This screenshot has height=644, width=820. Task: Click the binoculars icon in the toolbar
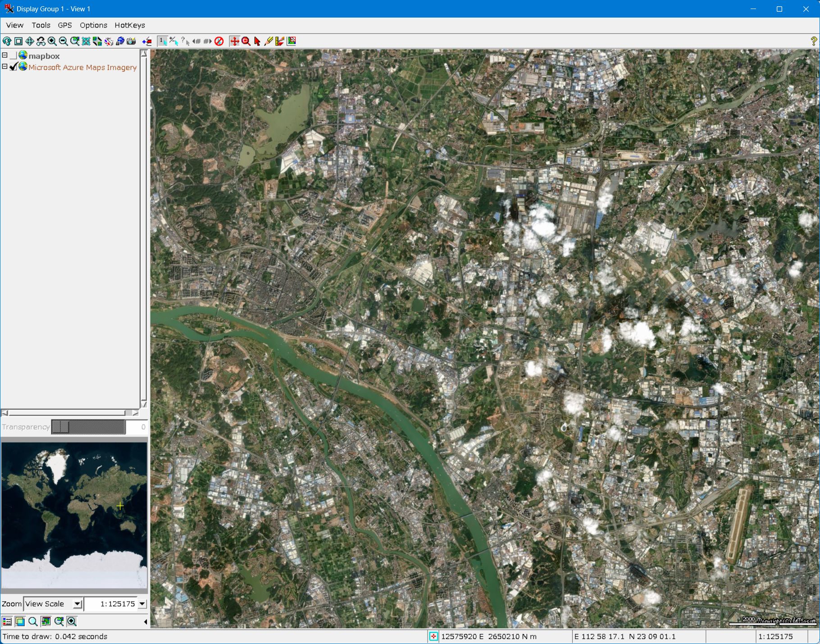41,41
